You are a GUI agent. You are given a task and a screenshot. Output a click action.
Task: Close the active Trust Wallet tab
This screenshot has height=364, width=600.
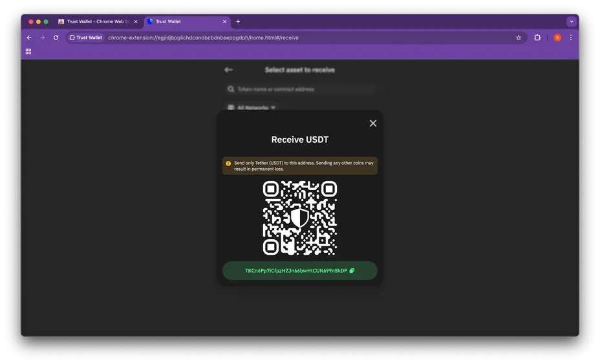point(224,22)
